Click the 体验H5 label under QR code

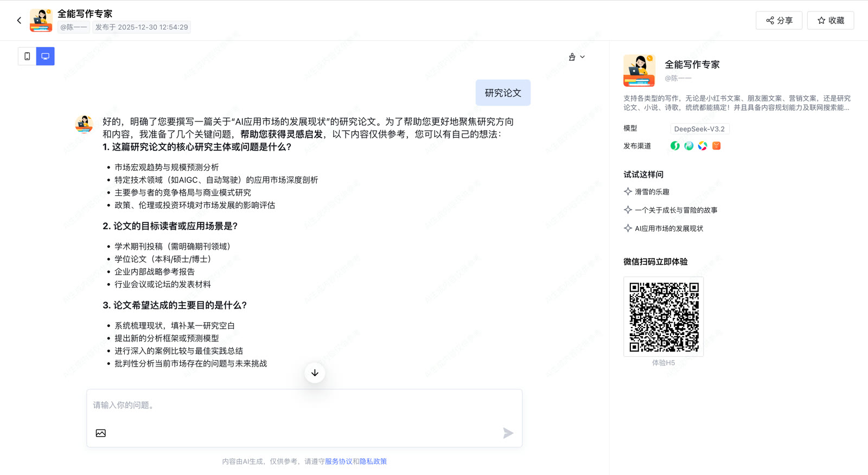[x=663, y=363]
